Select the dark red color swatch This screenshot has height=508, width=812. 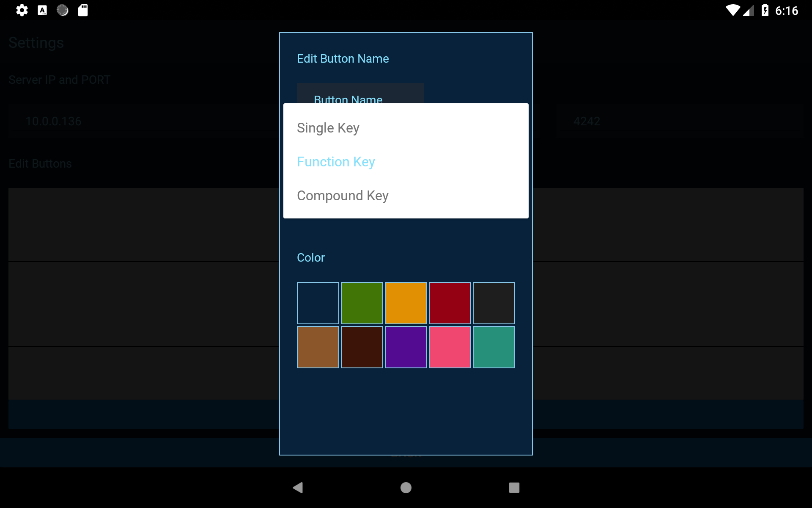tap(450, 303)
